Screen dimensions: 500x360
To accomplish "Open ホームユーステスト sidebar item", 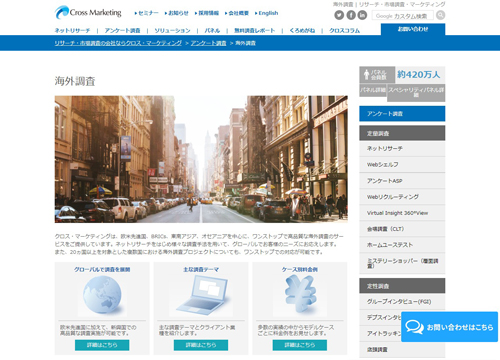I will [402, 245].
